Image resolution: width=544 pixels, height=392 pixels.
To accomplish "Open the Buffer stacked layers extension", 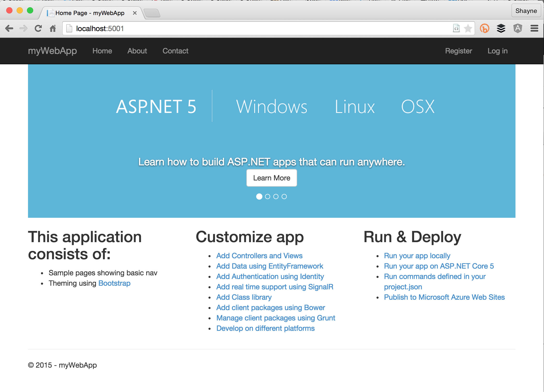I will pos(501,28).
